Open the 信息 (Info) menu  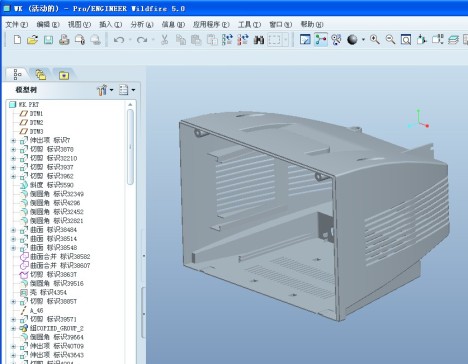point(173,24)
